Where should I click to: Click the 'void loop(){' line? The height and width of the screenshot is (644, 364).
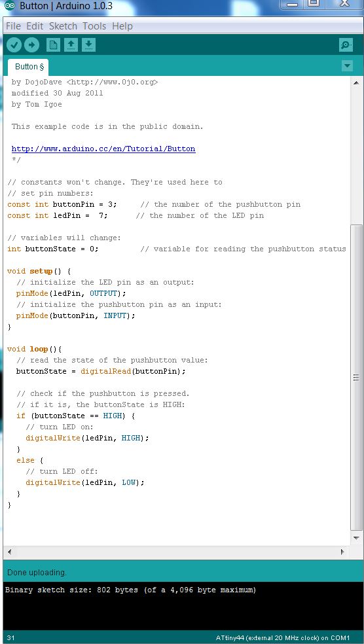click(34, 349)
